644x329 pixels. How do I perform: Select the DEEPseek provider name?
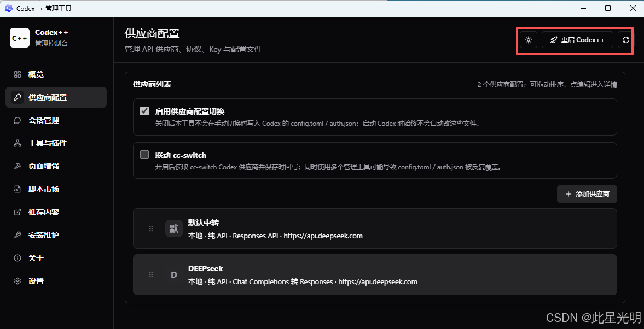[x=205, y=268]
